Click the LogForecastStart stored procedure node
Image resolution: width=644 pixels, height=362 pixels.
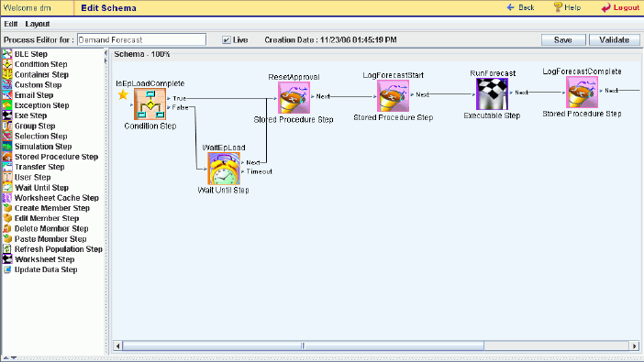pyautogui.click(x=393, y=95)
